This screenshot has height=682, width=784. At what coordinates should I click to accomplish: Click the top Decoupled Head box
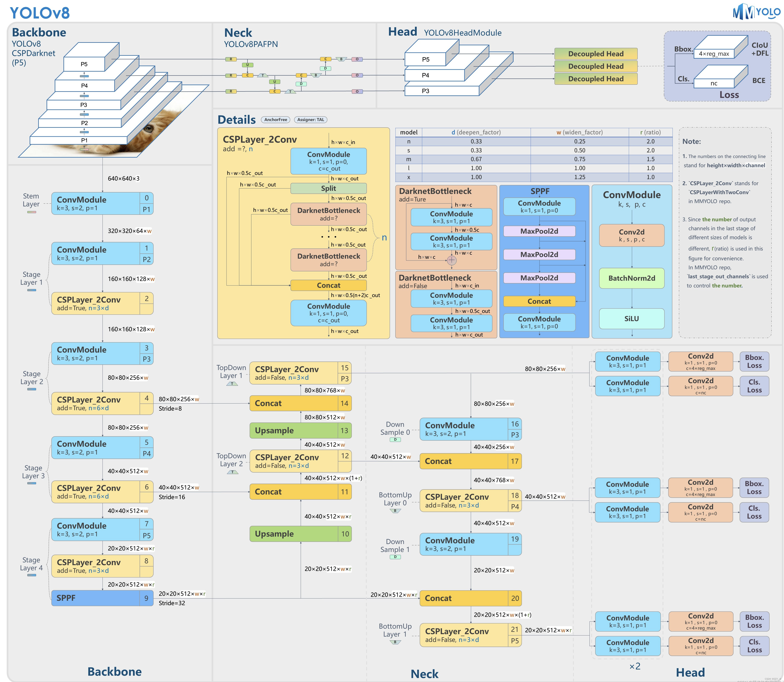(x=596, y=54)
